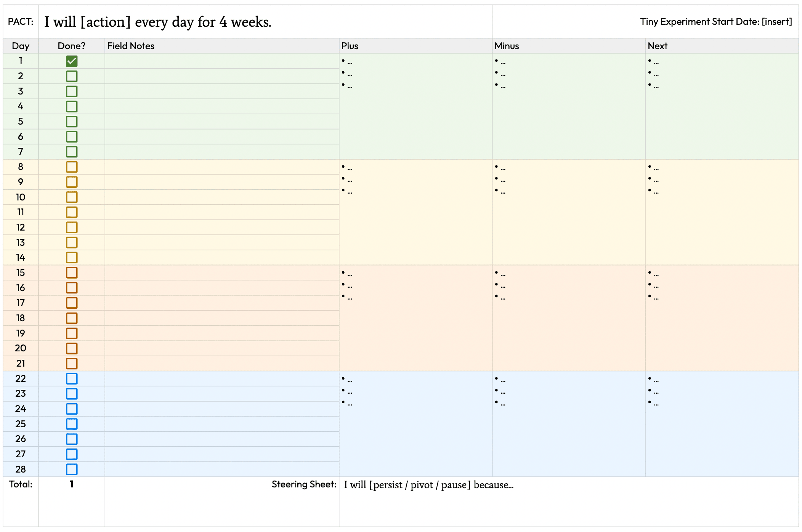
Task: Select the week four Plus cell
Action: click(415, 424)
